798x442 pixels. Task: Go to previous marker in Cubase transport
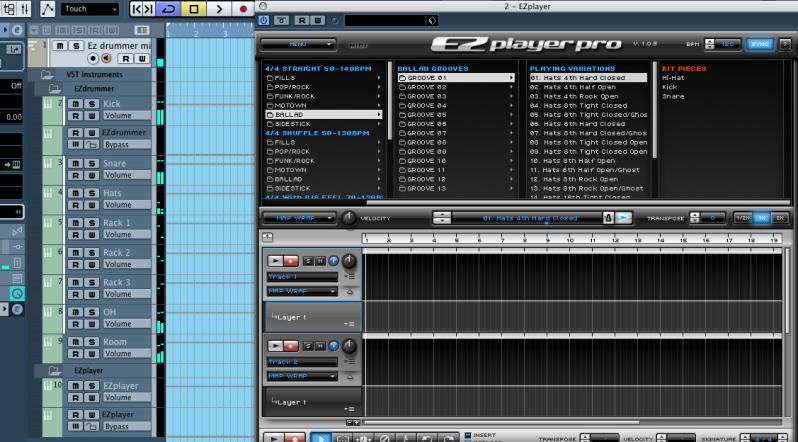(136, 9)
